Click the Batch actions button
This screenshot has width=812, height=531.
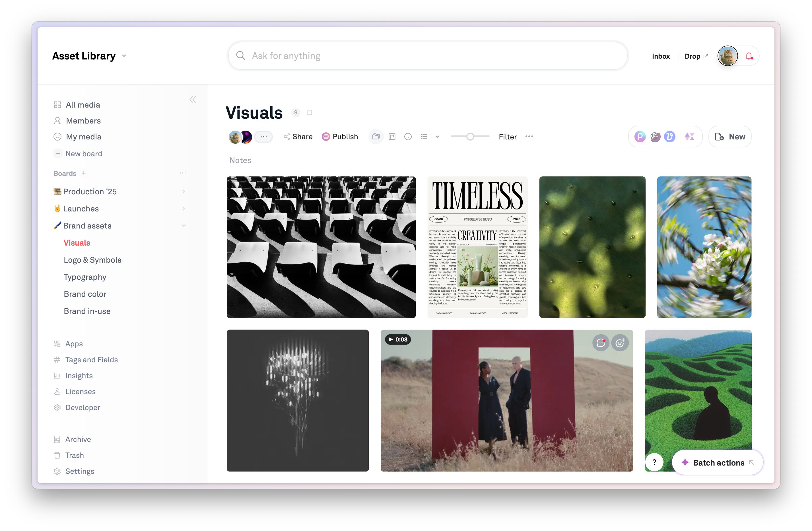(718, 462)
